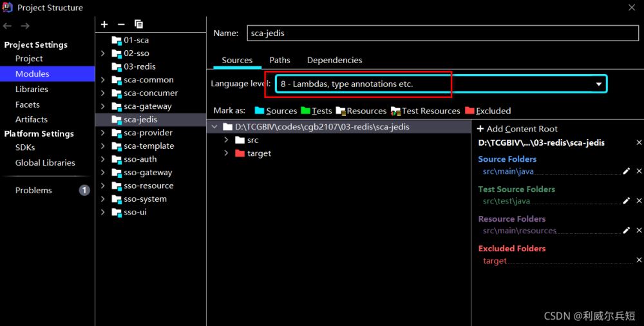Image resolution: width=644 pixels, height=326 pixels.
Task: Click the module Name input field
Action: (443, 34)
